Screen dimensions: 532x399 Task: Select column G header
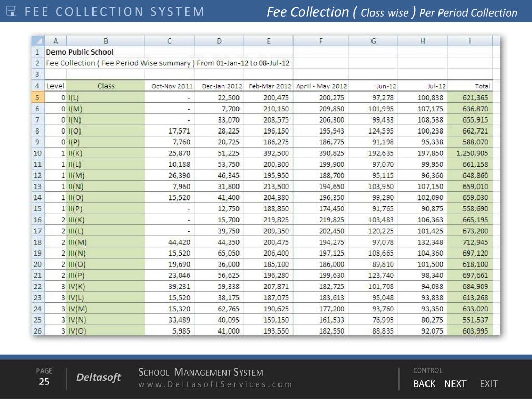373,41
